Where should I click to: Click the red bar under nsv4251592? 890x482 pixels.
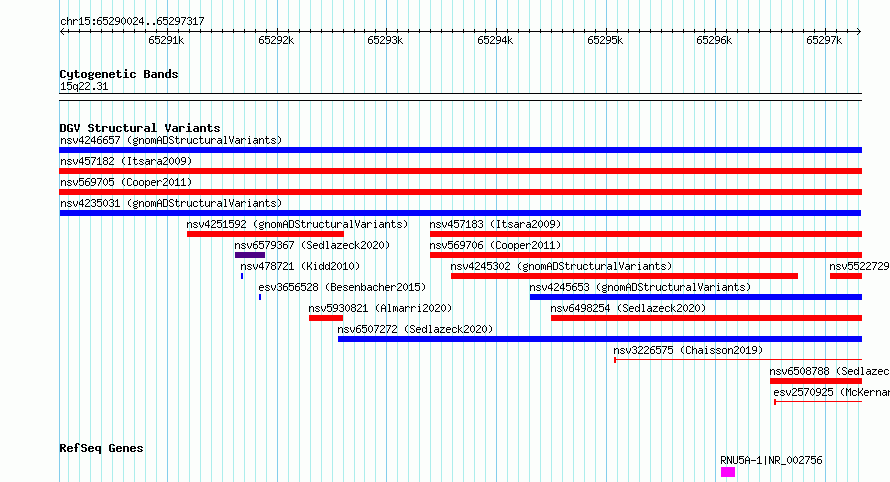point(265,234)
